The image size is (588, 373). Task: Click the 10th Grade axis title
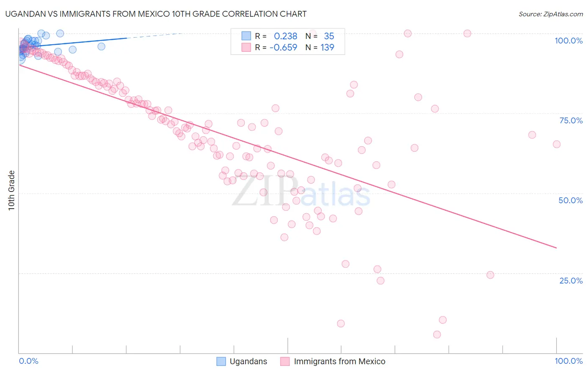pos(11,190)
